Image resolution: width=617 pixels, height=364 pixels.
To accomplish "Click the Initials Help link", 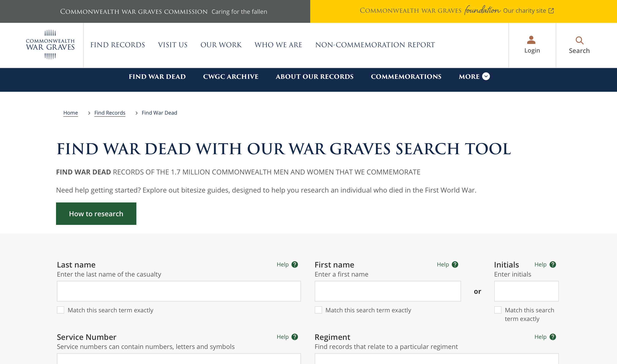I will (x=541, y=265).
